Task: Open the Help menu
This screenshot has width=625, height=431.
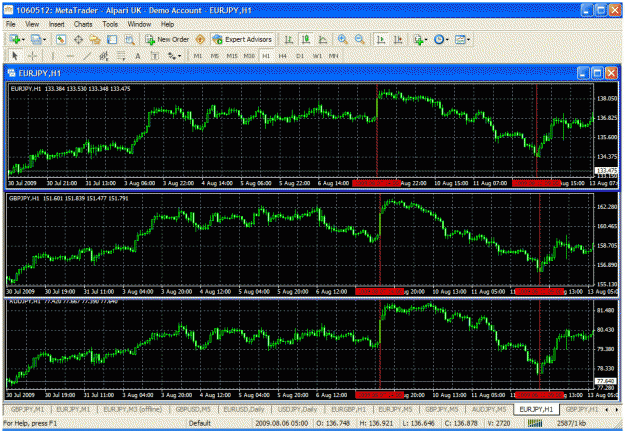Action: (167, 24)
